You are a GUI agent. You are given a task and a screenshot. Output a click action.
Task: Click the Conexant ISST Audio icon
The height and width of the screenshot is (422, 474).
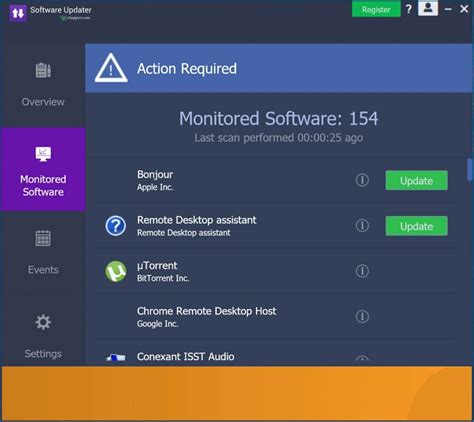[x=116, y=358]
